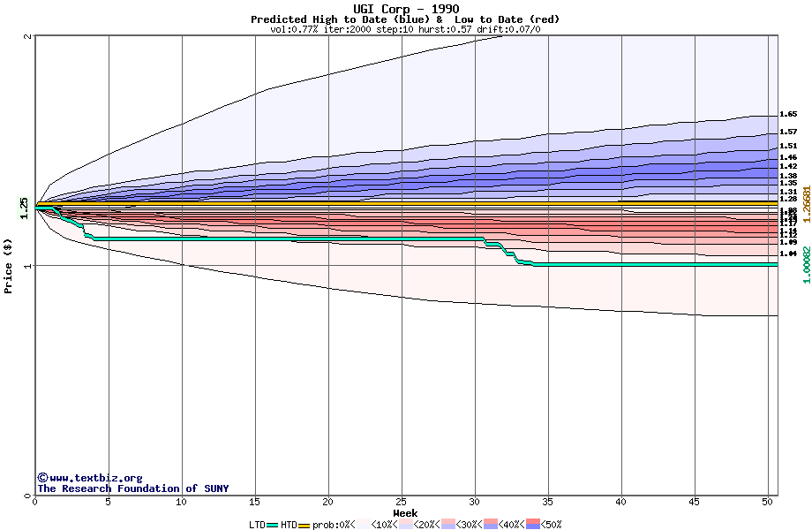
Task: Click the chart title UGI Corp - 1990
Action: pyautogui.click(x=406, y=9)
